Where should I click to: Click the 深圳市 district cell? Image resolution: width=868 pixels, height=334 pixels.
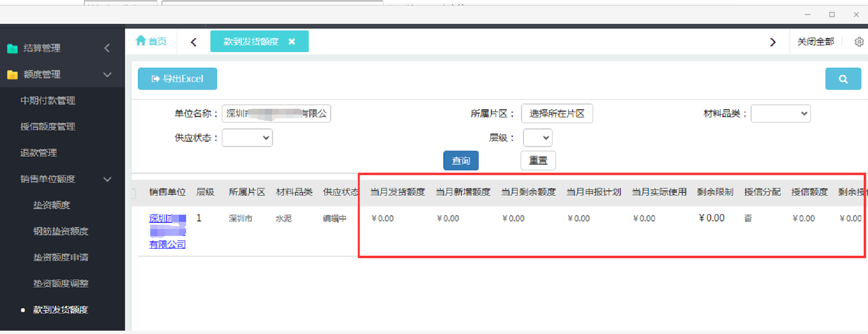click(241, 219)
